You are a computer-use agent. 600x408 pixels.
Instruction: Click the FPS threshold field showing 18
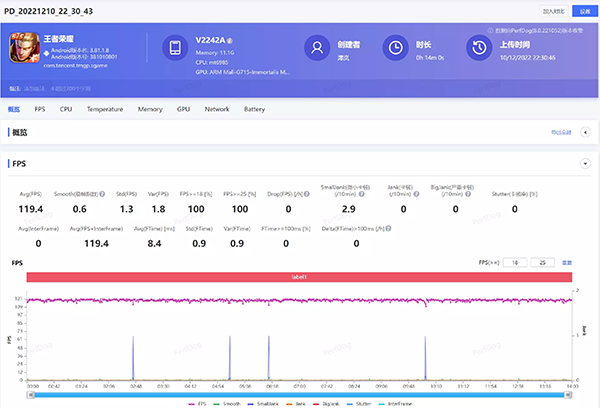515,261
